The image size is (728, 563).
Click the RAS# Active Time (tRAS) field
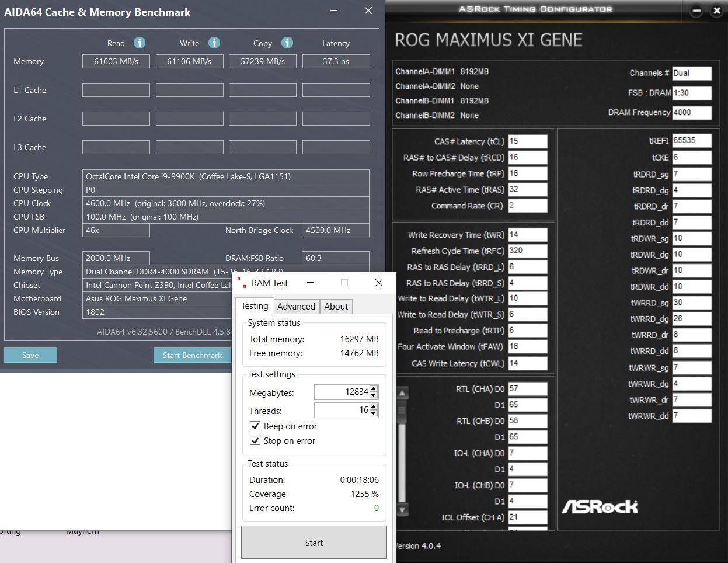point(528,189)
